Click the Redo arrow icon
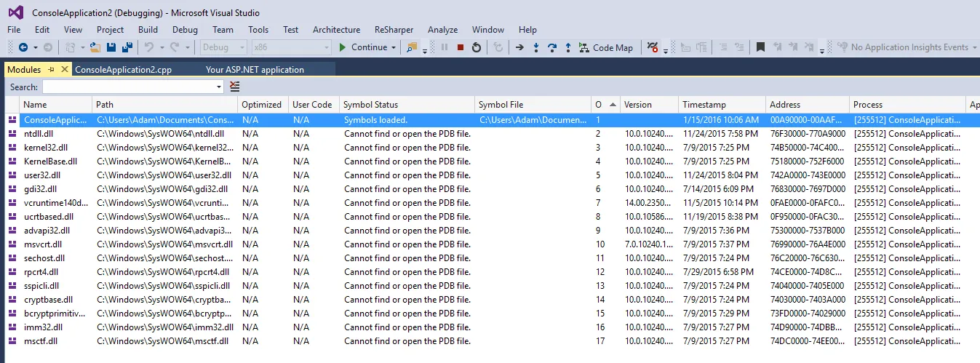This screenshot has height=363, width=980. click(175, 47)
